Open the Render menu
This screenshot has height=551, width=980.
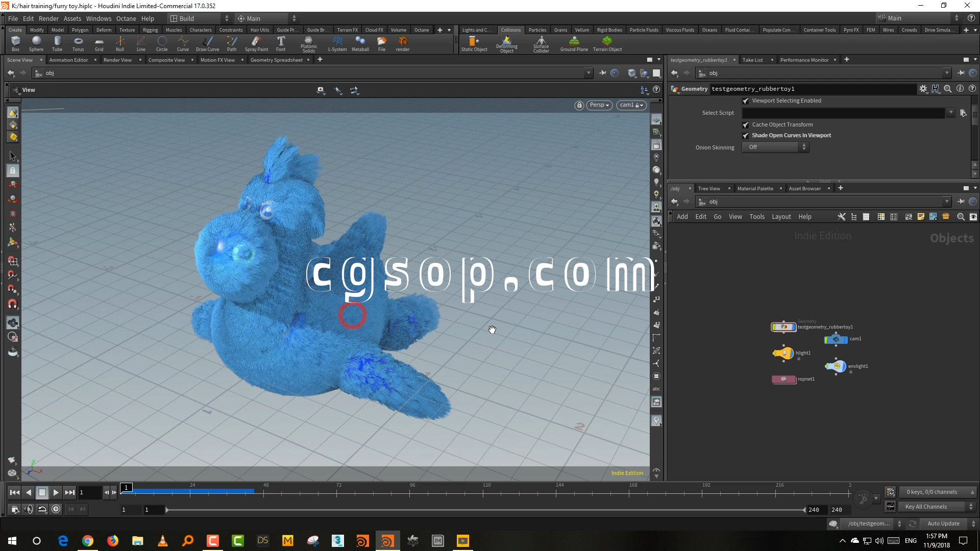[48, 18]
